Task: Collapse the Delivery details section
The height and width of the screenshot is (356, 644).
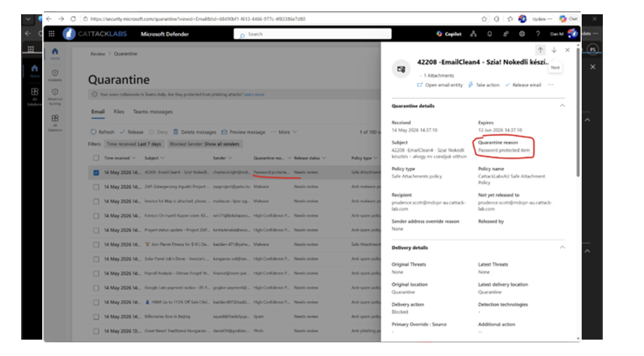Action: click(562, 247)
